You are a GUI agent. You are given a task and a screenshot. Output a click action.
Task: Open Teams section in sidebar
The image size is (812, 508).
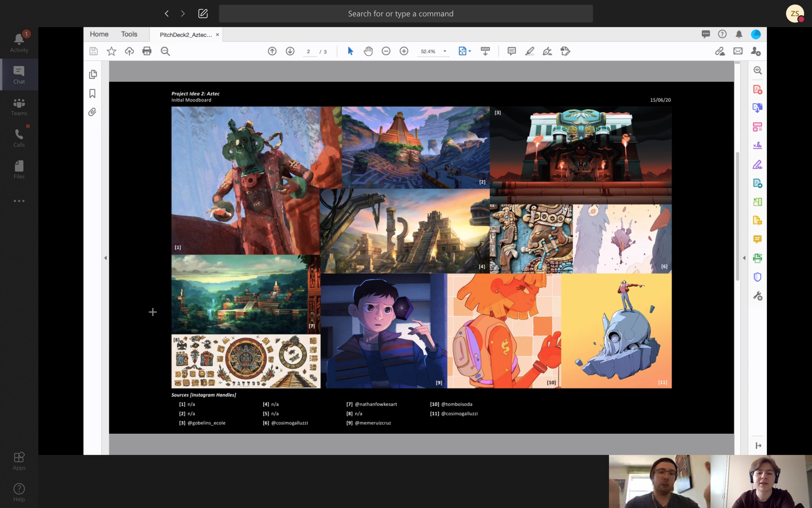click(19, 107)
